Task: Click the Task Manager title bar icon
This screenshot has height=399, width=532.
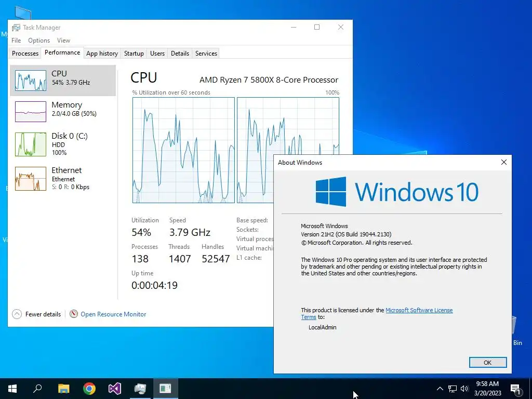Action: (16, 28)
